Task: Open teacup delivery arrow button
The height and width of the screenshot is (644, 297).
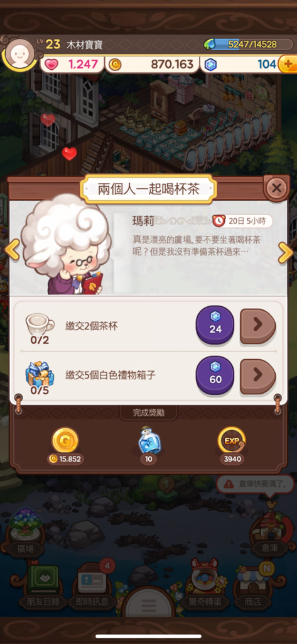Action: [257, 326]
